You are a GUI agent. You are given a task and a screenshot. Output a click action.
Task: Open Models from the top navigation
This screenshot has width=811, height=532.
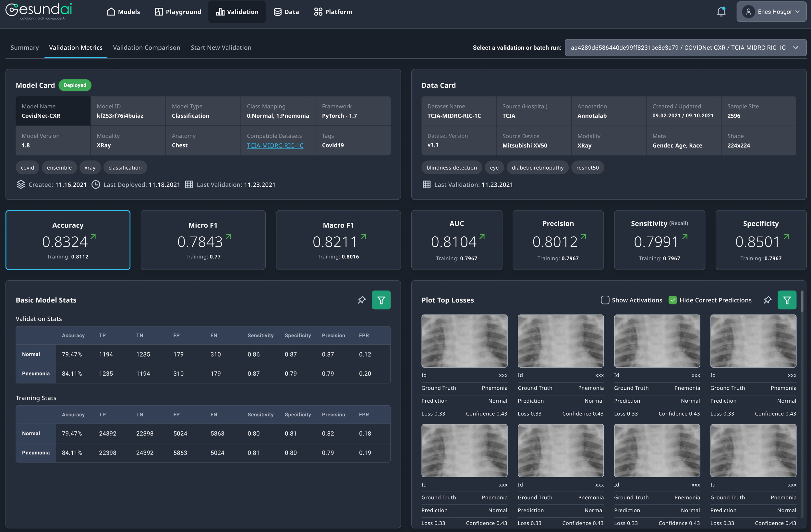point(123,12)
